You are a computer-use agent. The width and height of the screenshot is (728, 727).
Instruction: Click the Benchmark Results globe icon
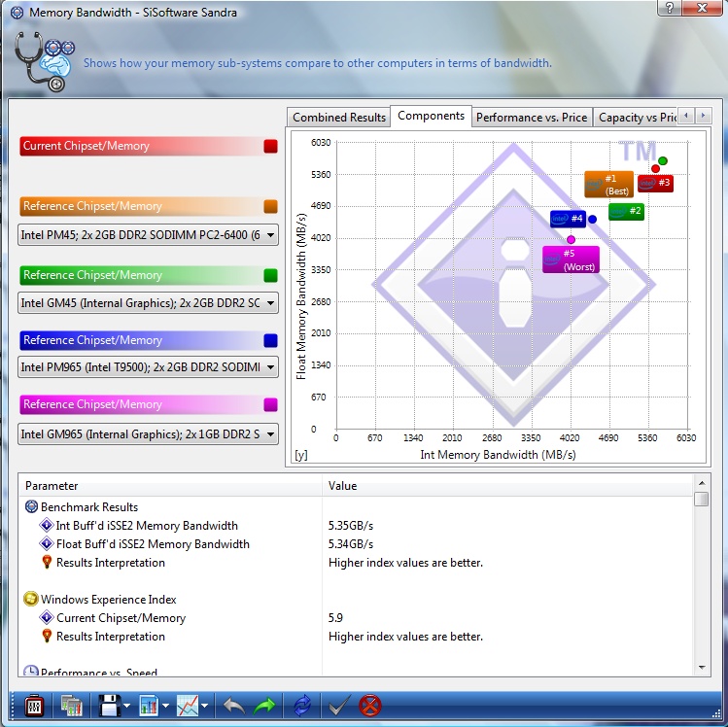click(31, 506)
